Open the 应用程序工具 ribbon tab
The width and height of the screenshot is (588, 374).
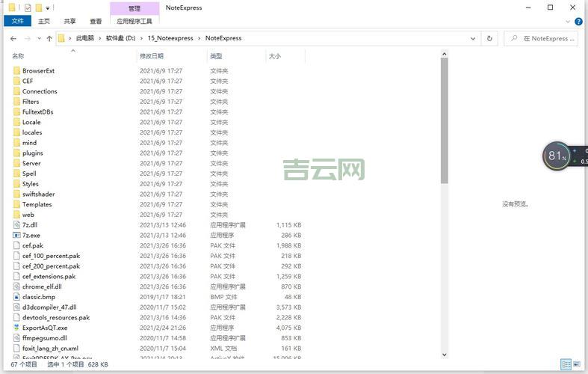click(x=134, y=22)
